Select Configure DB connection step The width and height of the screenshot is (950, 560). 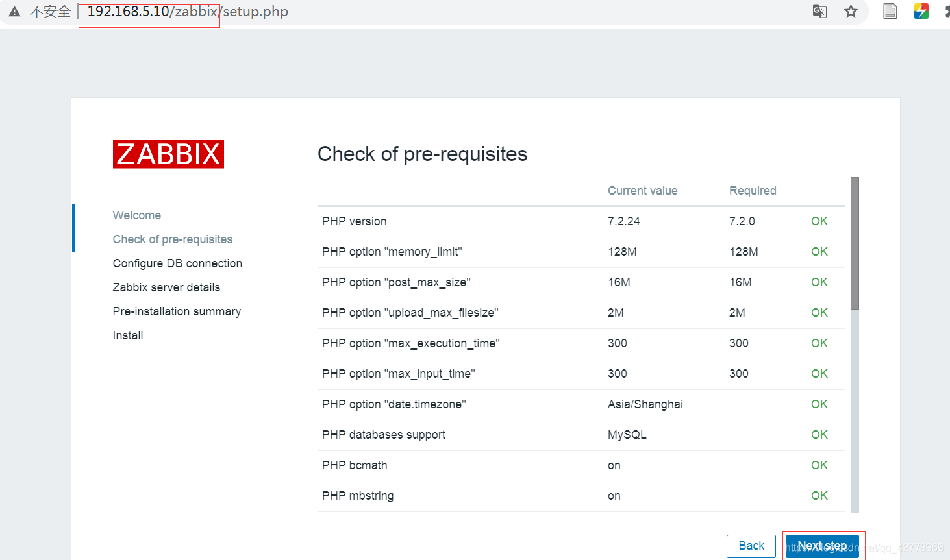pyautogui.click(x=177, y=263)
